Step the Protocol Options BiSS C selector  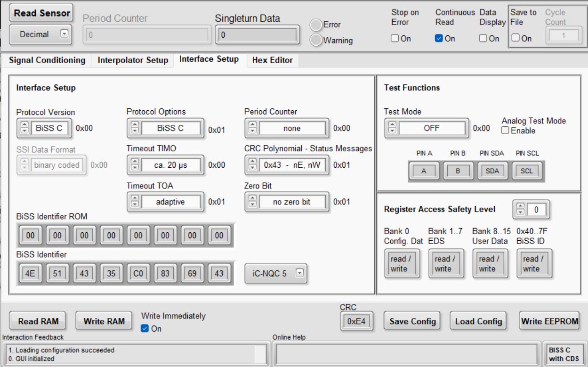pyautogui.click(x=135, y=128)
